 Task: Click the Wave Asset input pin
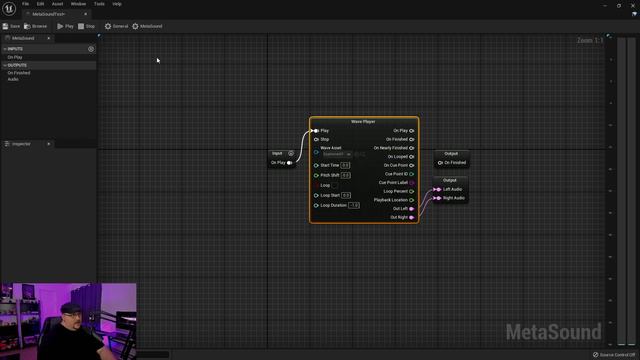pyautogui.click(x=316, y=152)
